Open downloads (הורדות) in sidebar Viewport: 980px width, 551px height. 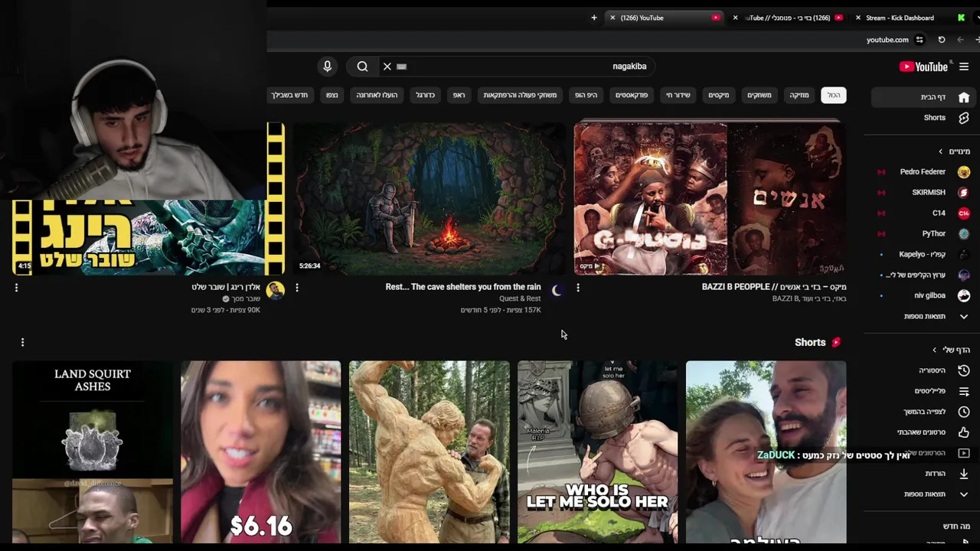pos(923,474)
